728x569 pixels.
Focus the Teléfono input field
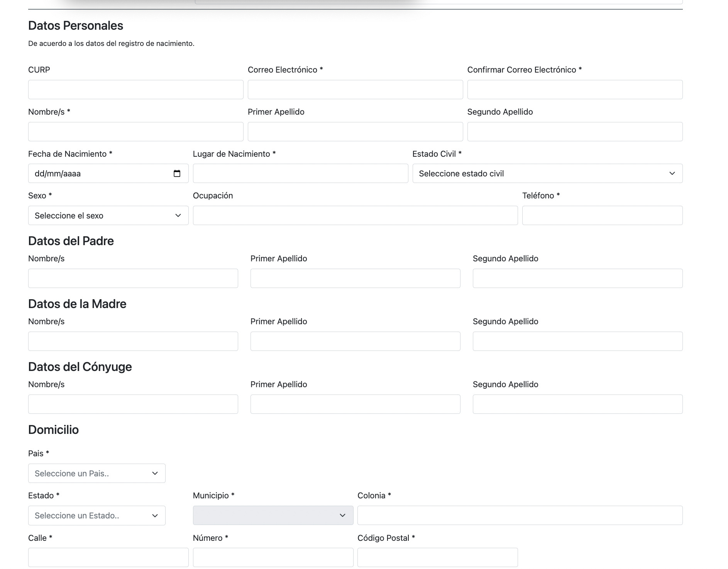(602, 215)
